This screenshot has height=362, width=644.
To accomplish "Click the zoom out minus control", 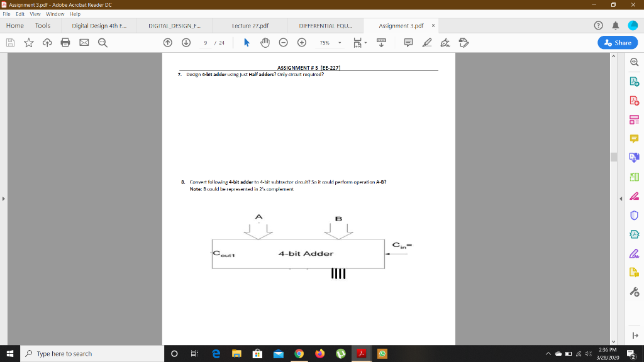I will pyautogui.click(x=284, y=42).
